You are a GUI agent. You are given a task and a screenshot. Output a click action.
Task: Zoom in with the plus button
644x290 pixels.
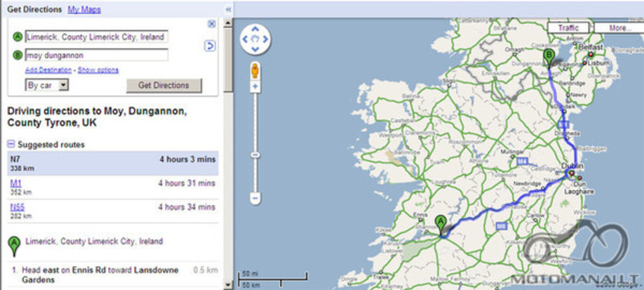click(255, 87)
